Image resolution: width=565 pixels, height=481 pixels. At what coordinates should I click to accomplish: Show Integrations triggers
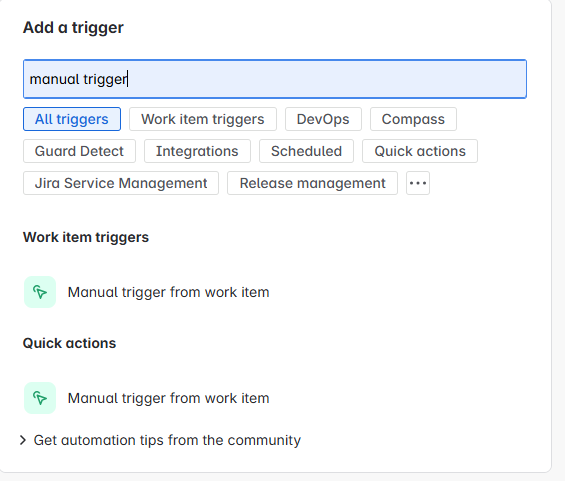click(x=197, y=151)
